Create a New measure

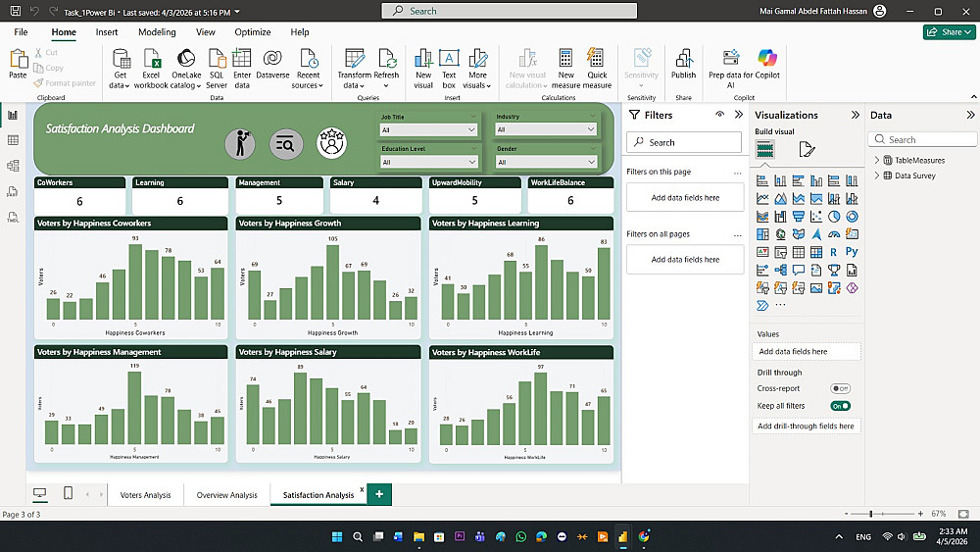[565, 69]
